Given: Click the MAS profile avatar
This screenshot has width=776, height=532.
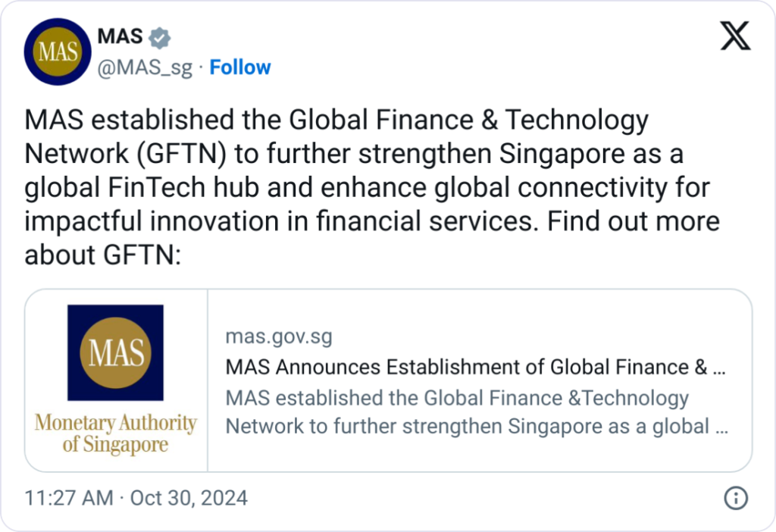Looking at the screenshot, I should click(58, 53).
